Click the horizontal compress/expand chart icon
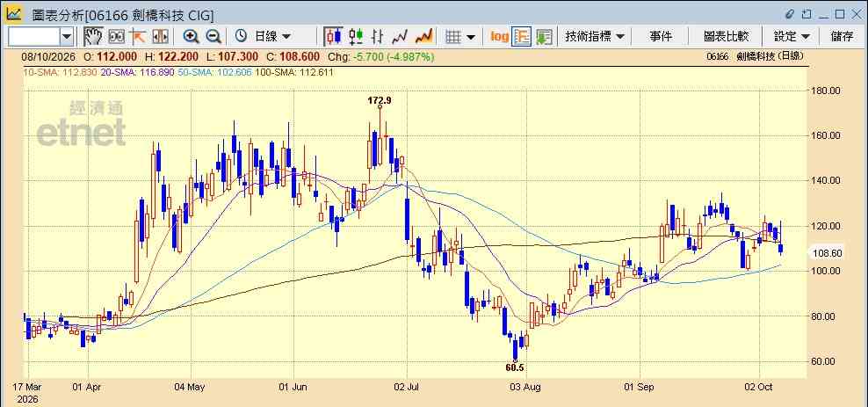The image size is (868, 407). (x=160, y=37)
